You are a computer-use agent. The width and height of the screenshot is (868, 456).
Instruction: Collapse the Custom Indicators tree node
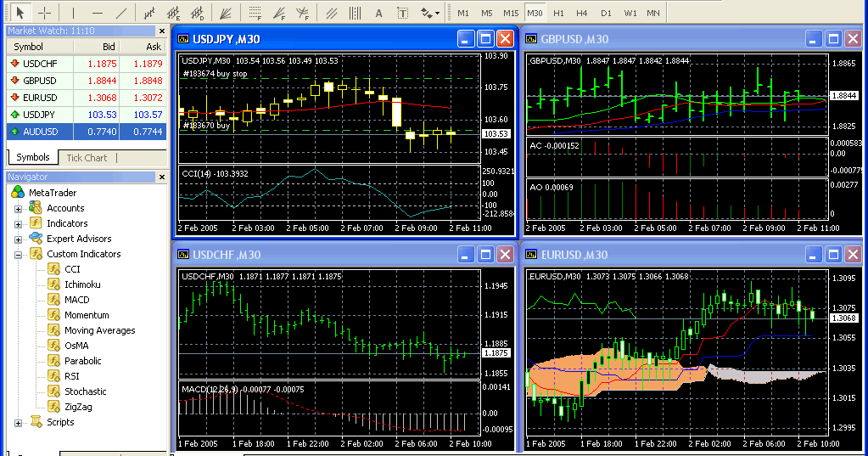(x=19, y=255)
